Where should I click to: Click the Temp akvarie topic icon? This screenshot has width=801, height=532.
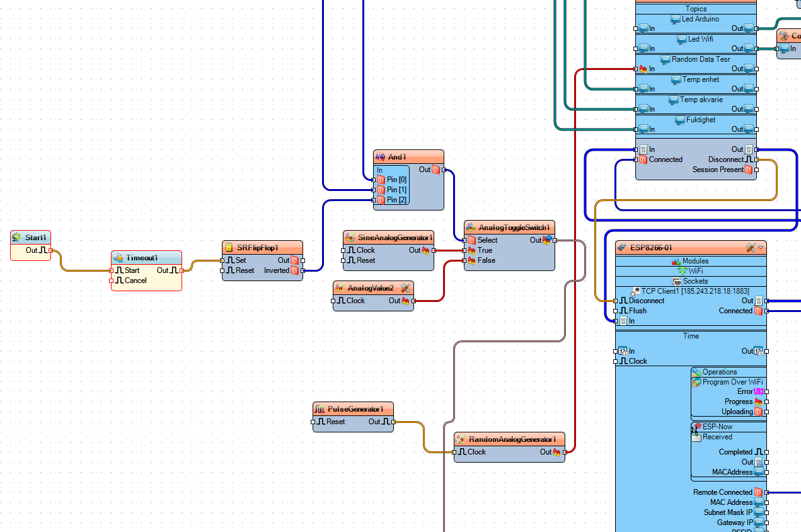(x=674, y=100)
